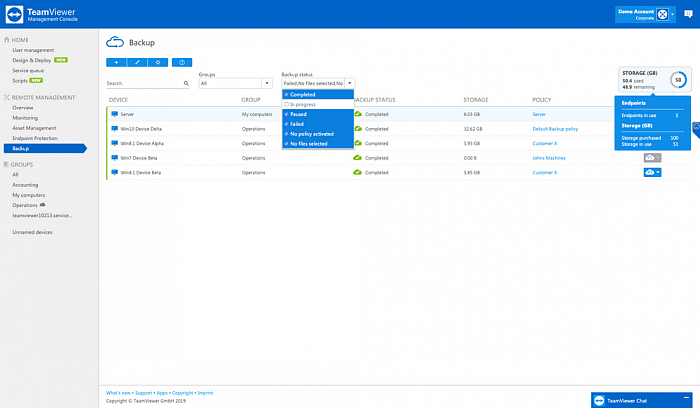Viewport: 700px width, 408px height.
Task: Click the add (plus) toolbar button
Action: tap(116, 62)
